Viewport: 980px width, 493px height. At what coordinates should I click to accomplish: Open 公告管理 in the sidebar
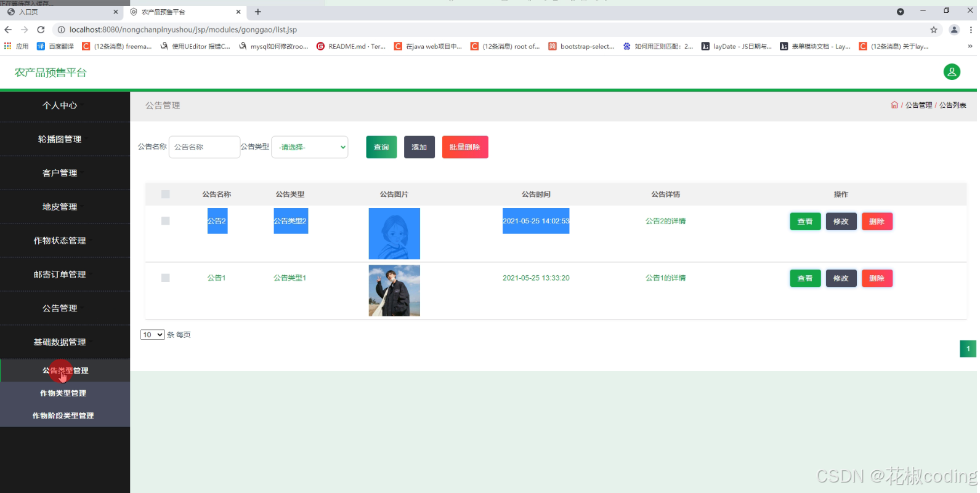point(60,308)
